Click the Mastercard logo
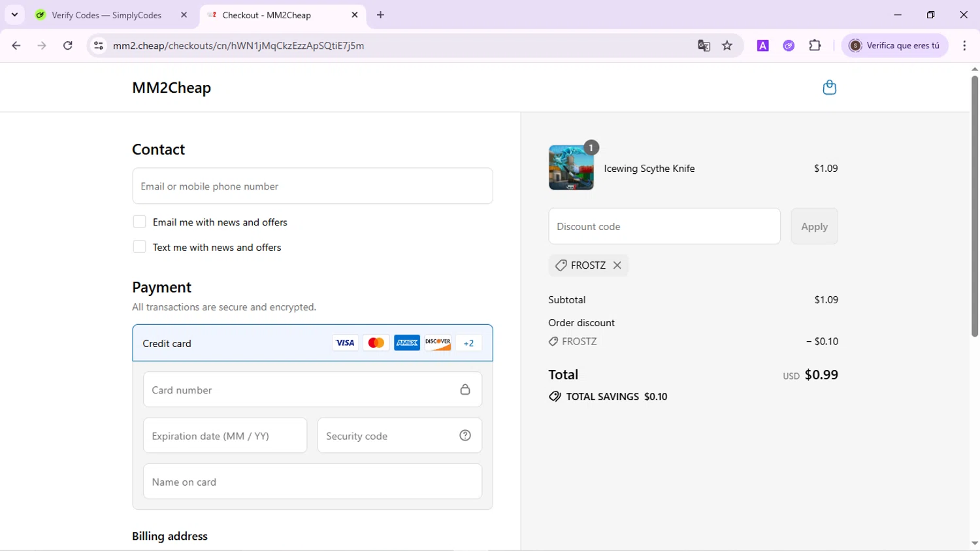Image resolution: width=980 pixels, height=551 pixels. (x=376, y=342)
